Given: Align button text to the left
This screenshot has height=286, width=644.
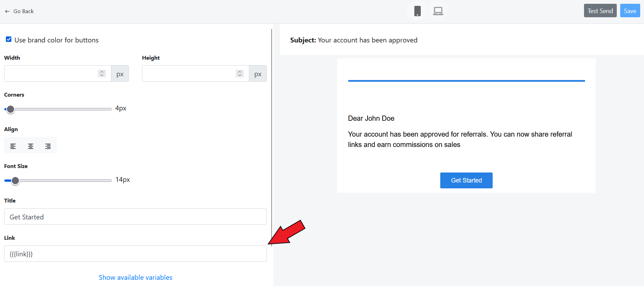Looking at the screenshot, I should [13, 146].
